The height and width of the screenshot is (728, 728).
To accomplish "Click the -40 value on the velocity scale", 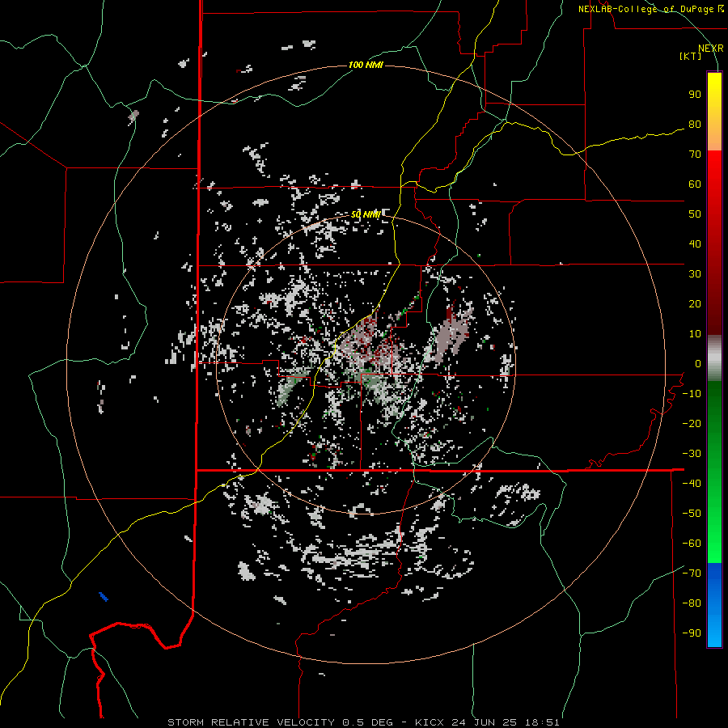I will pos(692,484).
